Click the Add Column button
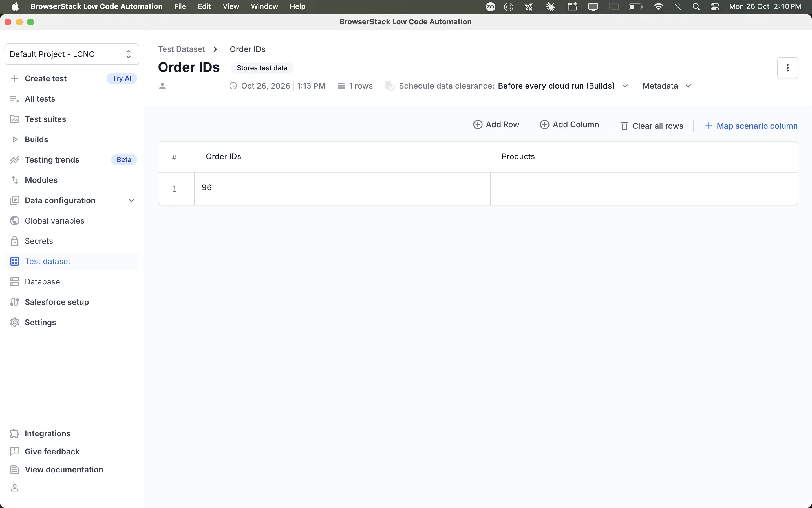This screenshot has height=508, width=812. (569, 125)
